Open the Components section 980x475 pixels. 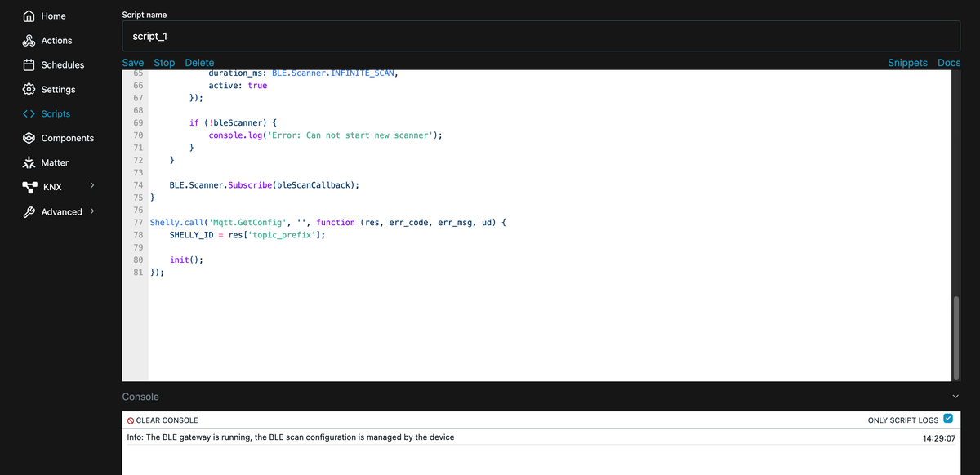coord(68,138)
